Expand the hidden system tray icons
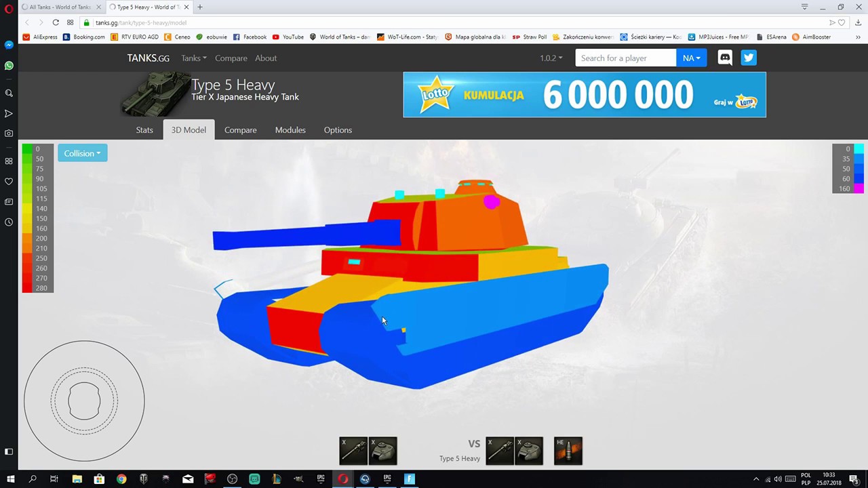868x488 pixels. coord(756,479)
